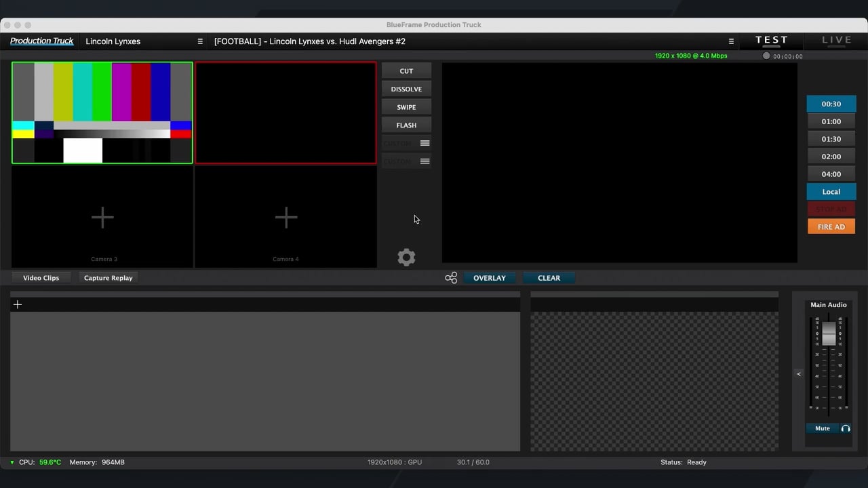868x488 pixels.
Task: Mute the Main Audio channel
Action: 823,428
